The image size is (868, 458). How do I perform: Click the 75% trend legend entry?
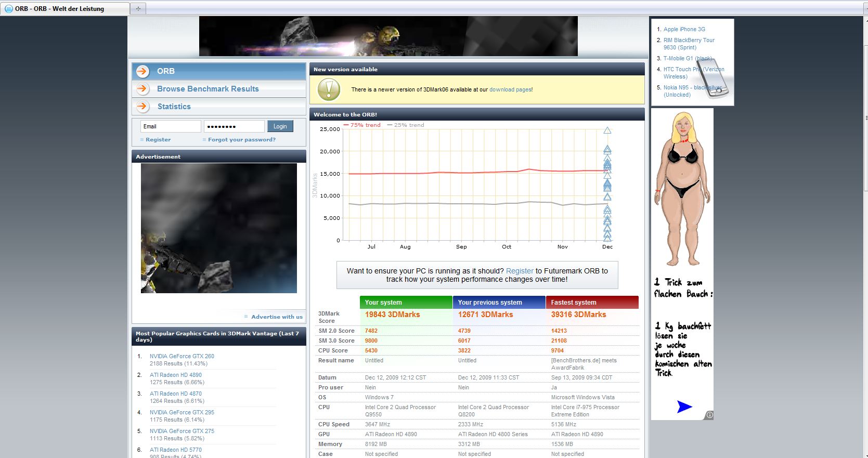pos(362,125)
